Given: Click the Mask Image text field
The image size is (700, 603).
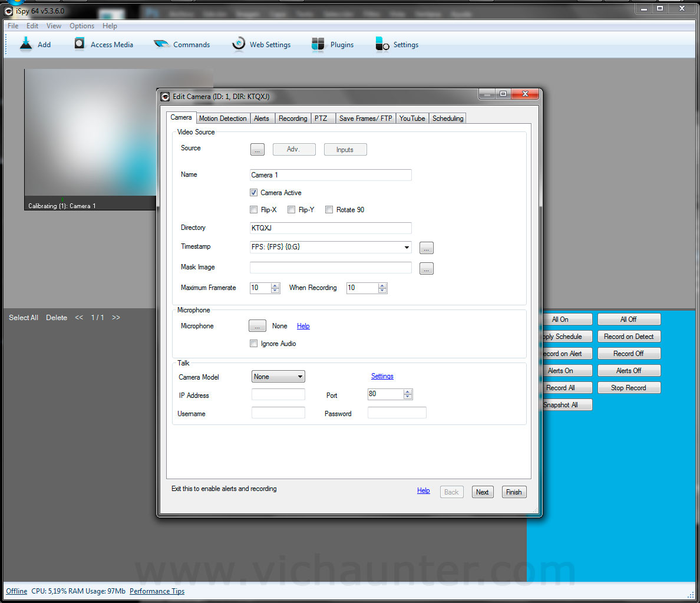Looking at the screenshot, I should point(331,268).
